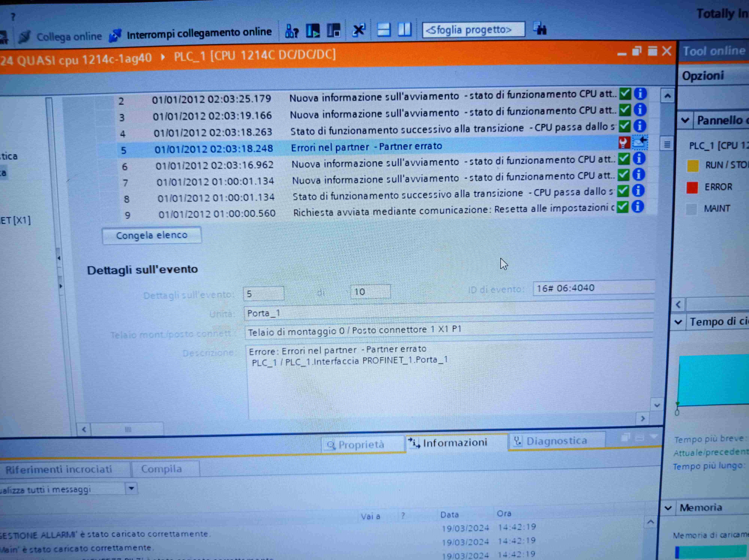Click green check icon on row 8
This screenshot has height=560, width=749.
pos(623,191)
